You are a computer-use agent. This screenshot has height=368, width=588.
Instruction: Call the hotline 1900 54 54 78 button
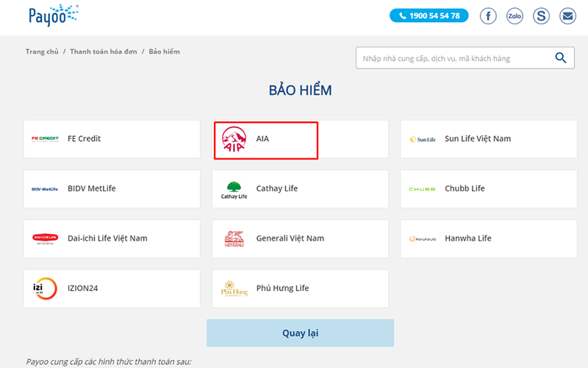point(429,15)
